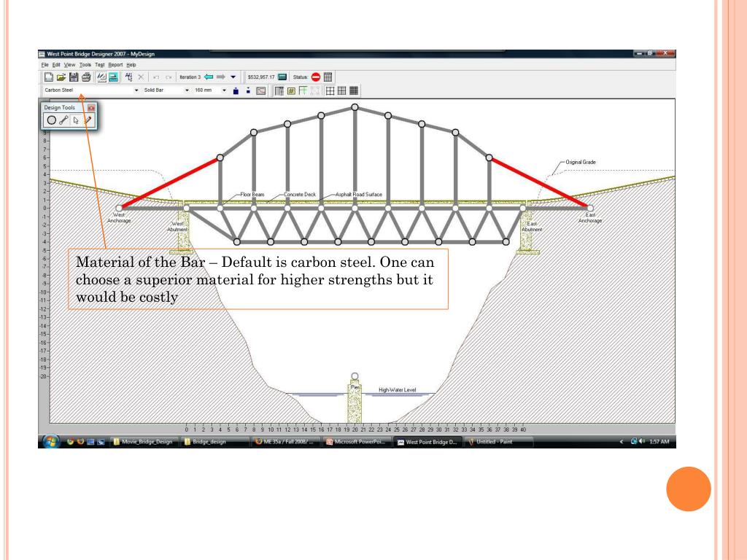Click the Redo icon
This screenshot has height=560, width=747.
(x=169, y=77)
